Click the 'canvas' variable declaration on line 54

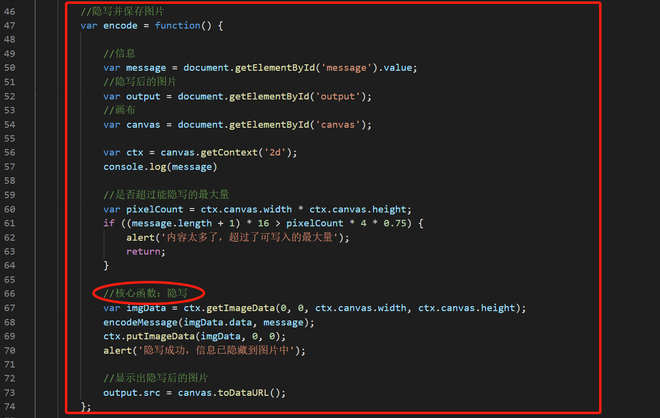(x=143, y=125)
